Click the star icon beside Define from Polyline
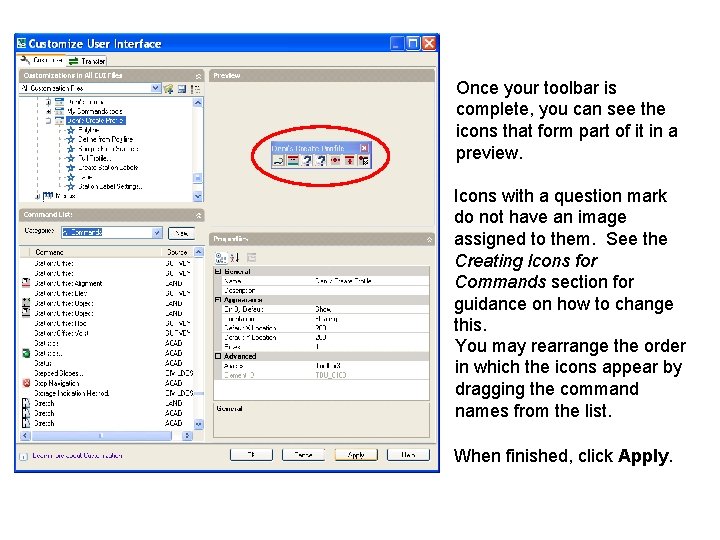 pos(71,139)
